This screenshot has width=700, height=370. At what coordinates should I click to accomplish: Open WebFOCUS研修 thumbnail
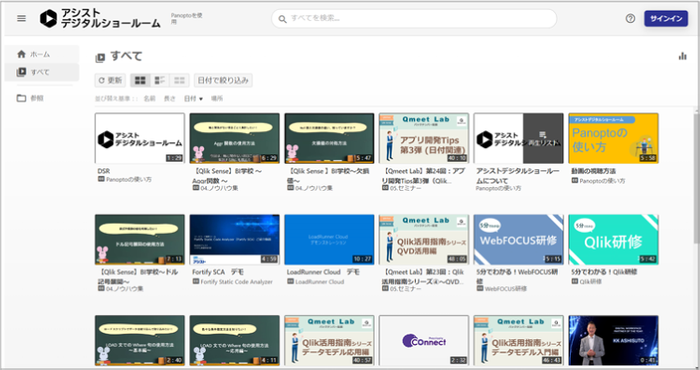(x=518, y=240)
